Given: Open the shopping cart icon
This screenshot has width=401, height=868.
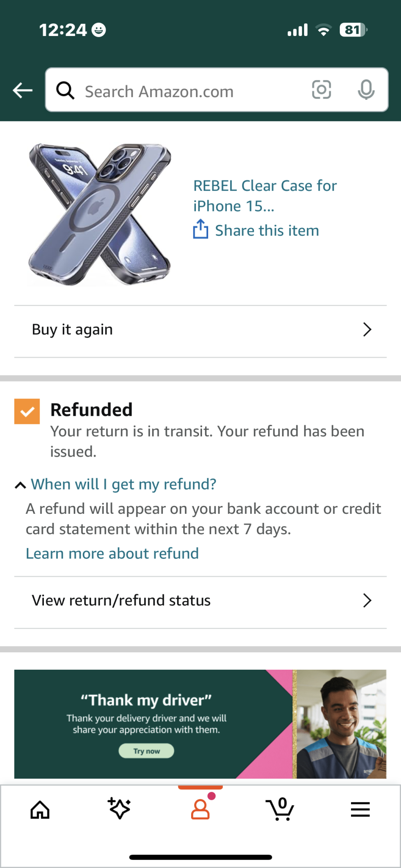Looking at the screenshot, I should click(280, 809).
